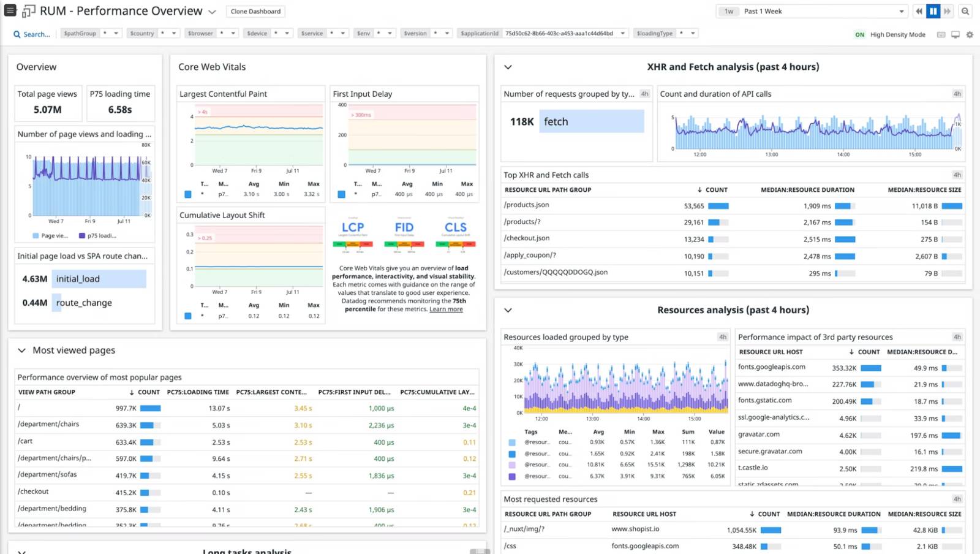Open dashboard settings gear icon
This screenshot has height=554, width=980.
(970, 34)
